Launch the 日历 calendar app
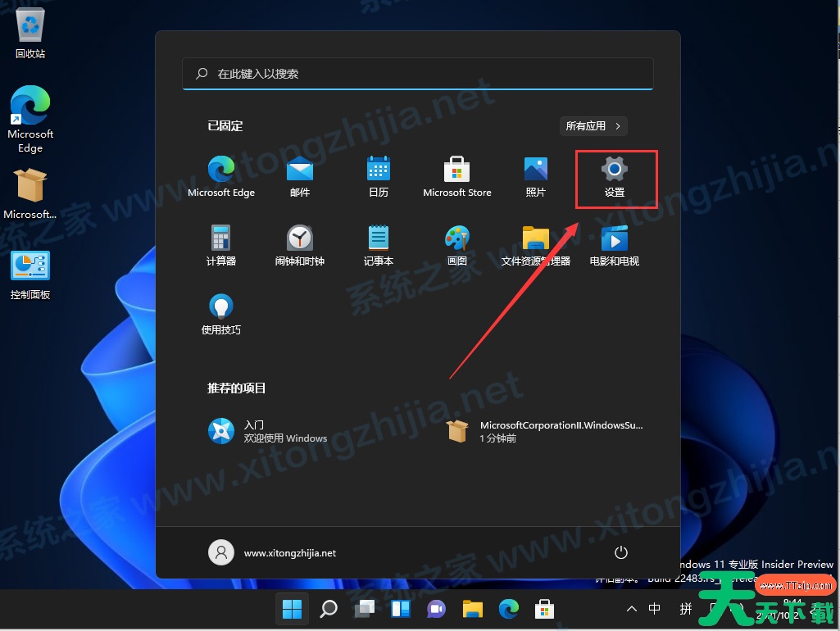 pyautogui.click(x=379, y=177)
